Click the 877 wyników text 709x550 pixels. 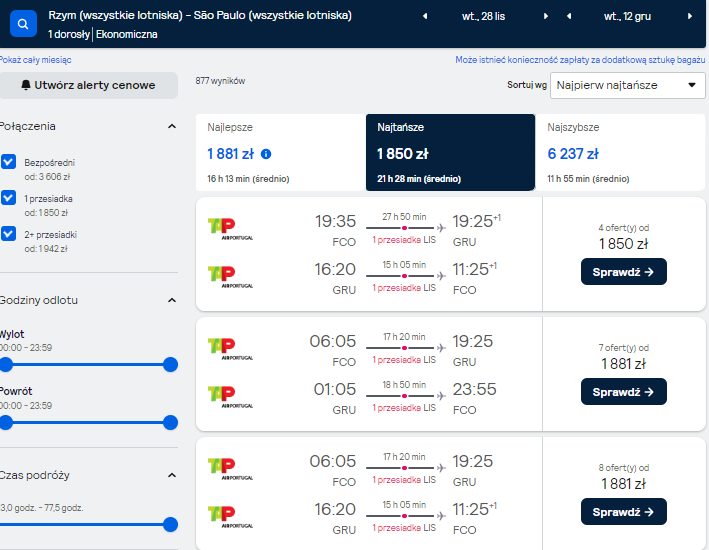tap(220, 81)
